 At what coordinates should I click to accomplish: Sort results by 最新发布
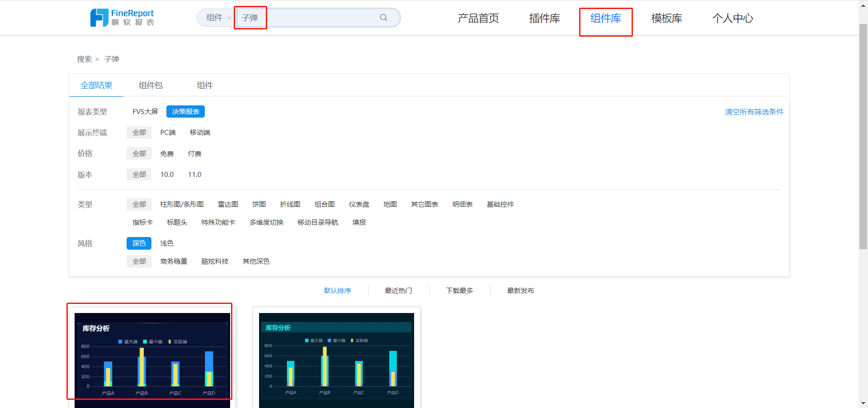(x=520, y=291)
